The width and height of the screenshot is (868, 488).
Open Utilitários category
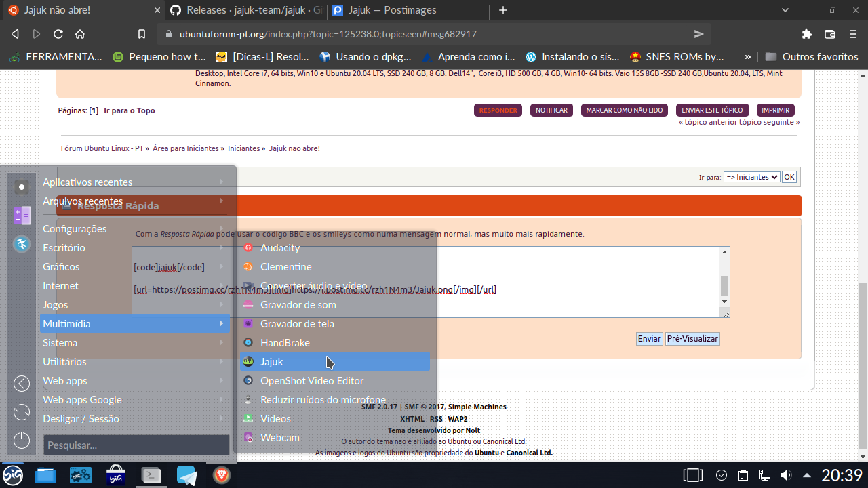pyautogui.click(x=135, y=362)
